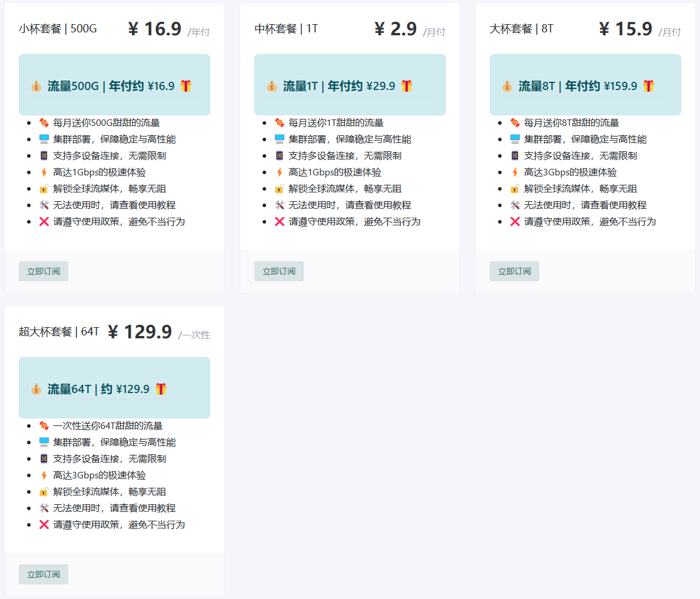Screen dimensions: 700x599
Task: Subscribe to the 中杯套餐 1T plan
Action: click(279, 271)
